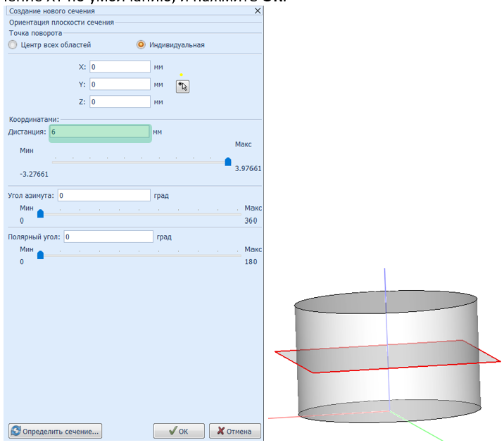Close the section creation dialog

pos(257,11)
